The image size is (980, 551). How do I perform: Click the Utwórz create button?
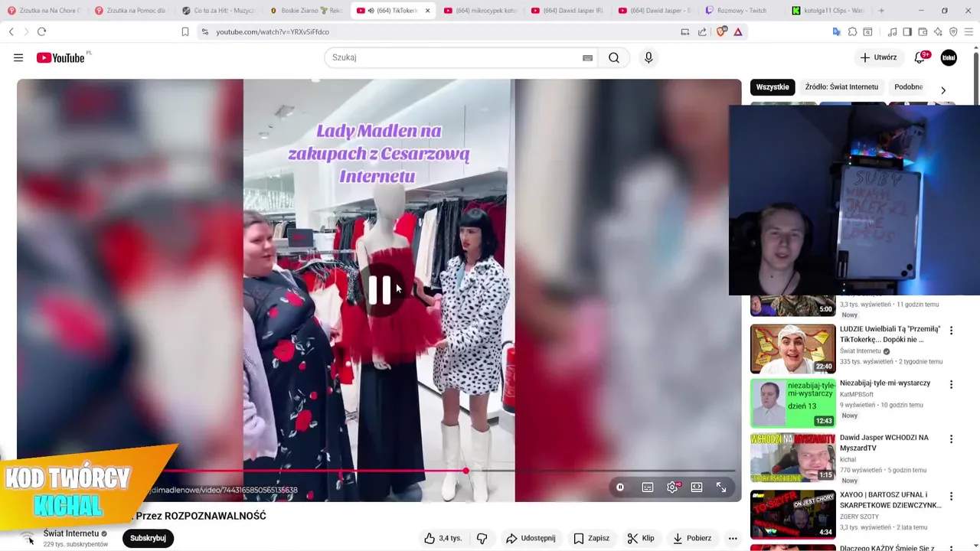tap(878, 57)
